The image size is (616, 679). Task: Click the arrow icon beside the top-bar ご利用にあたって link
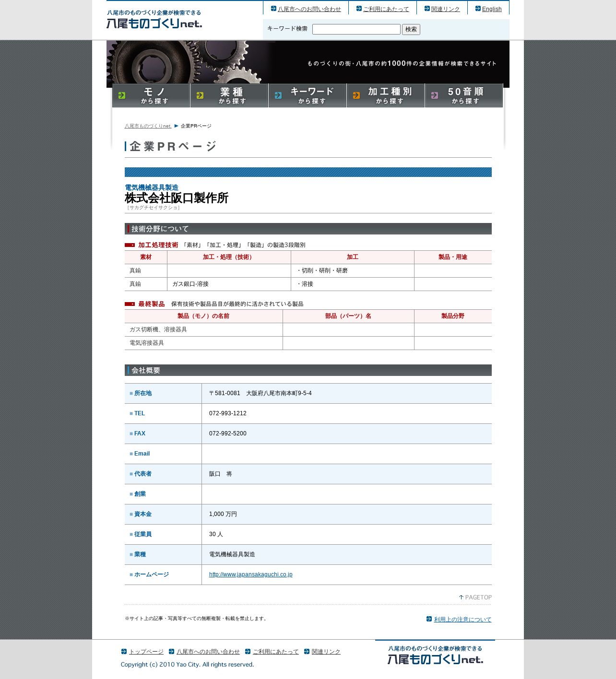point(359,9)
